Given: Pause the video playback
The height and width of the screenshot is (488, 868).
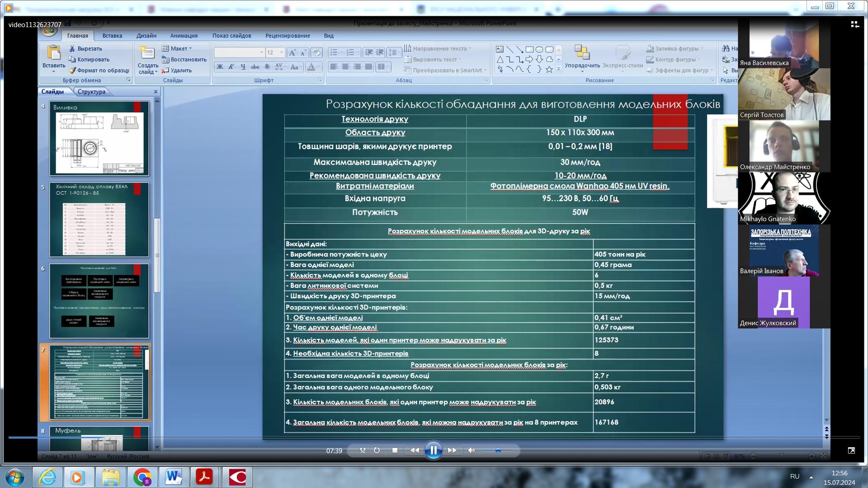Looking at the screenshot, I should tap(433, 450).
